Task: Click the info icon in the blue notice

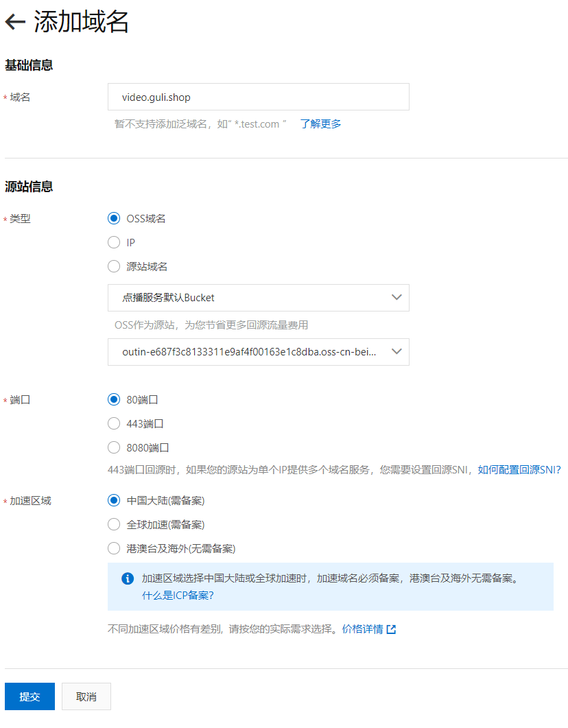Action: coord(128,578)
